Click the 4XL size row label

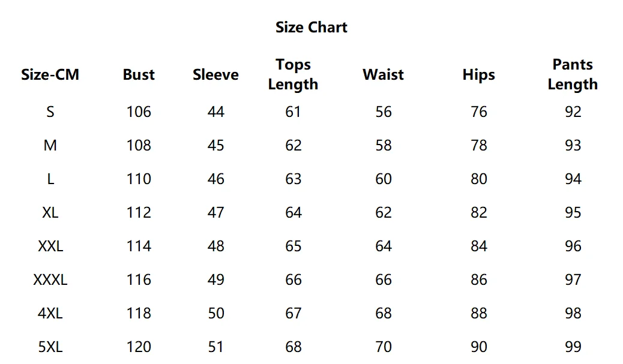pyautogui.click(x=50, y=314)
